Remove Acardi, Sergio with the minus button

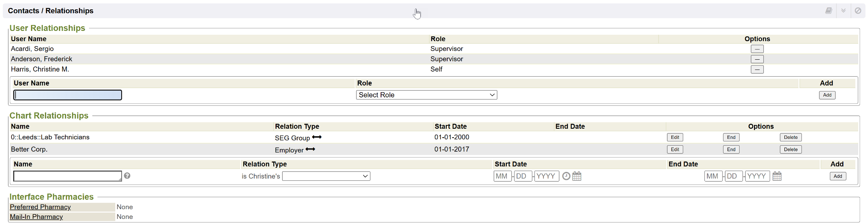point(757,49)
